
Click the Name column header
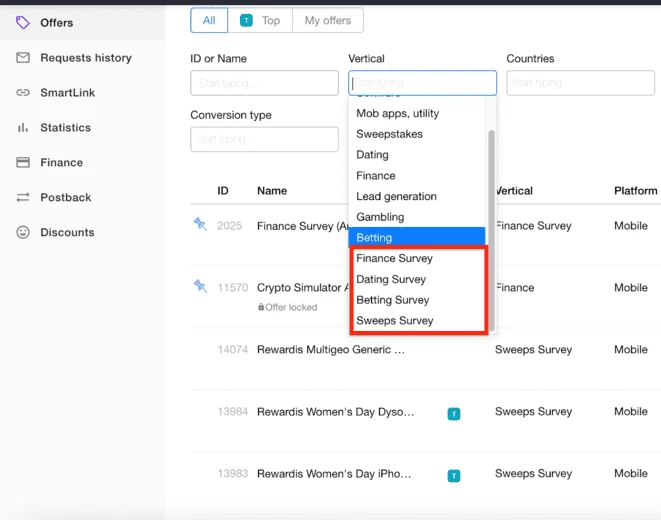click(x=272, y=191)
